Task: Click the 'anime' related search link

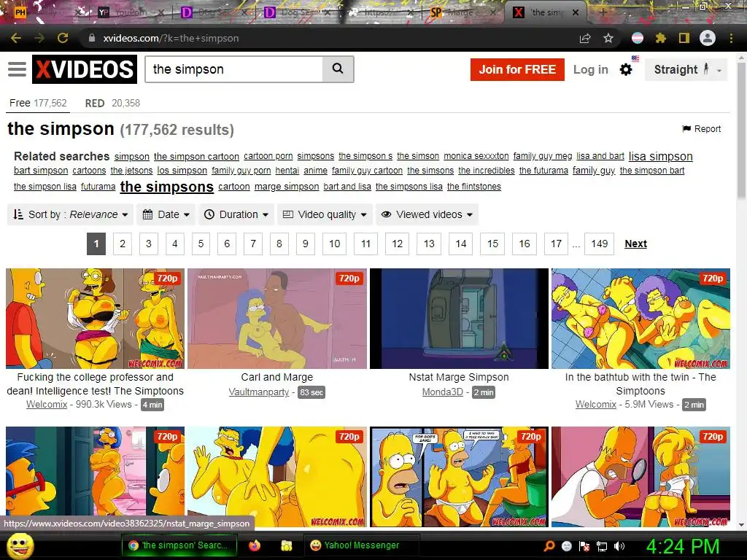Action: click(315, 170)
